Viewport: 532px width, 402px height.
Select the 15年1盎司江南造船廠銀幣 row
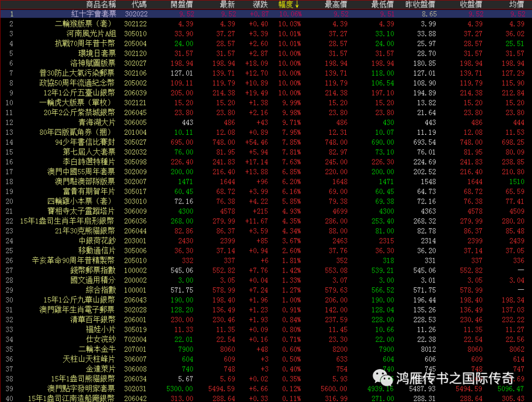266,398
